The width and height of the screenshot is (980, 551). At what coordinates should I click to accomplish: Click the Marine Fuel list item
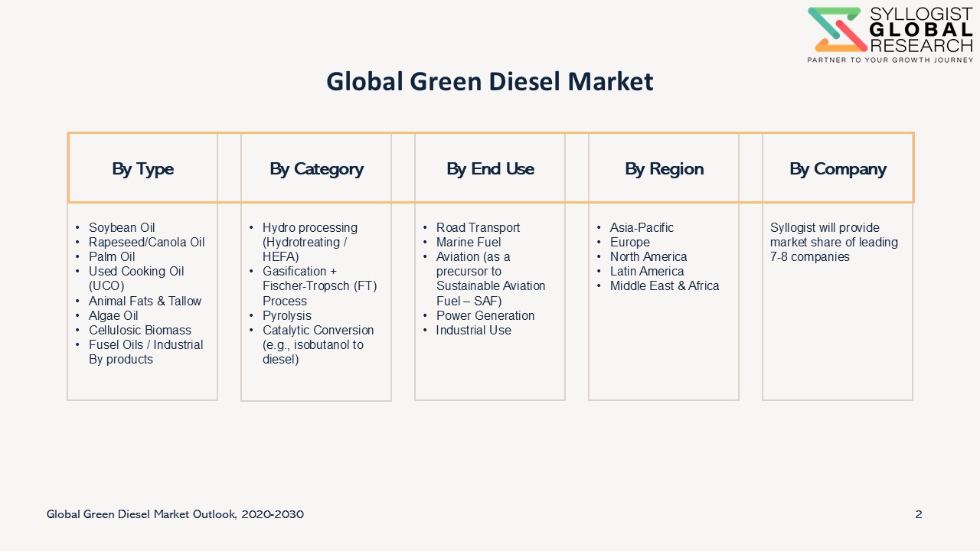(469, 242)
